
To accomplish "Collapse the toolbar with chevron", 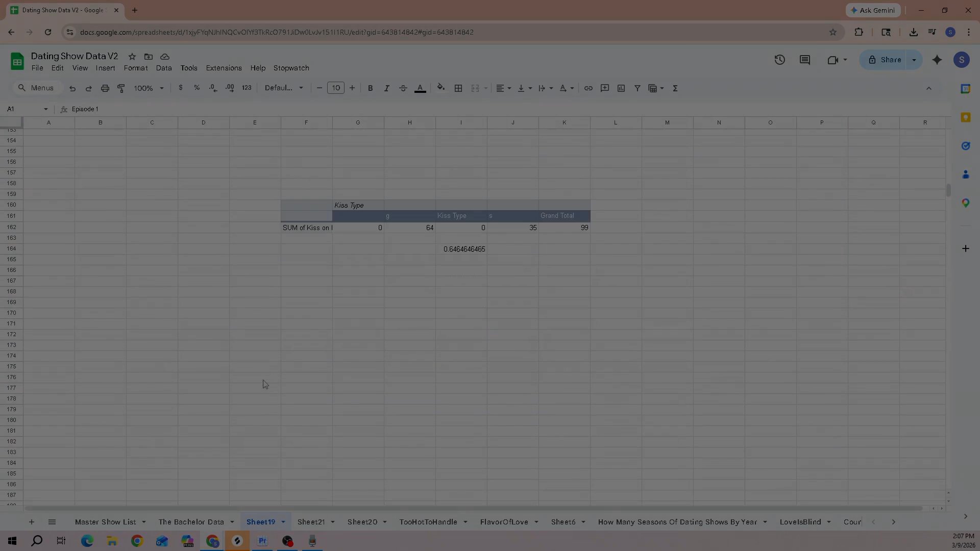I will coord(928,88).
